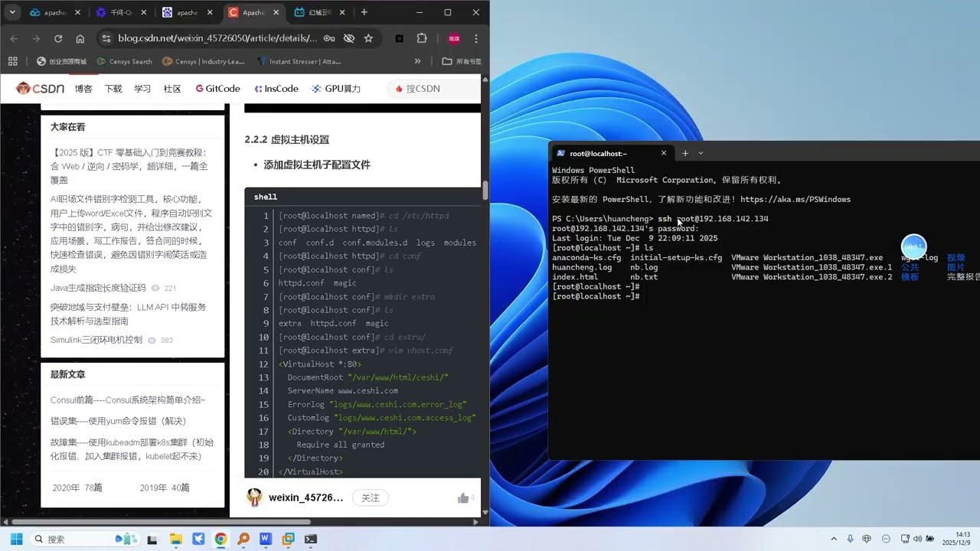Open the 2025版 CTF 零基础入门 article
980x551 pixels.
pos(129,166)
